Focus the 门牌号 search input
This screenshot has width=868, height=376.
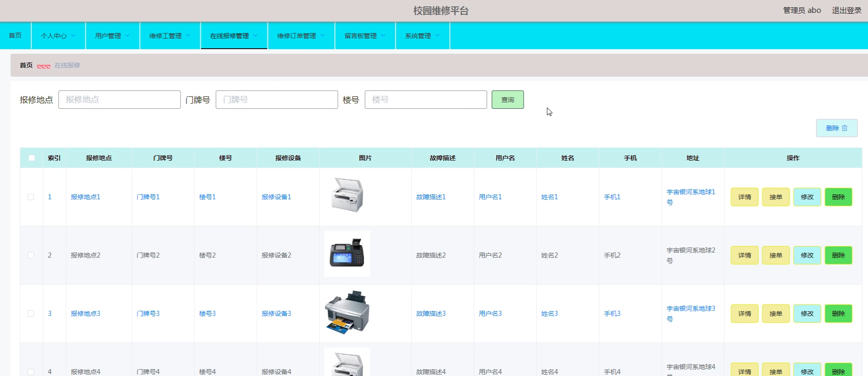[x=277, y=100]
